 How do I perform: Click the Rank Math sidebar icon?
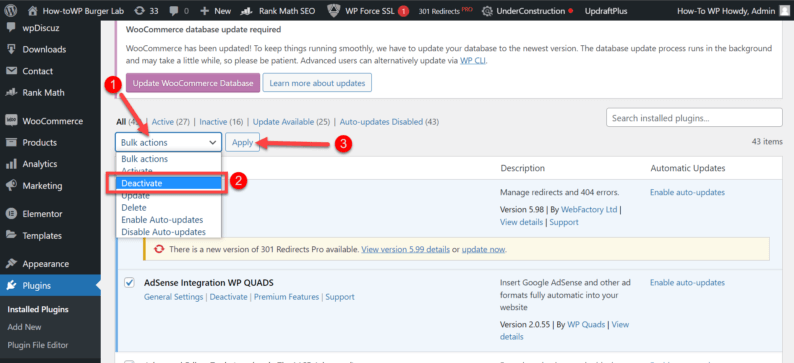[x=11, y=93]
